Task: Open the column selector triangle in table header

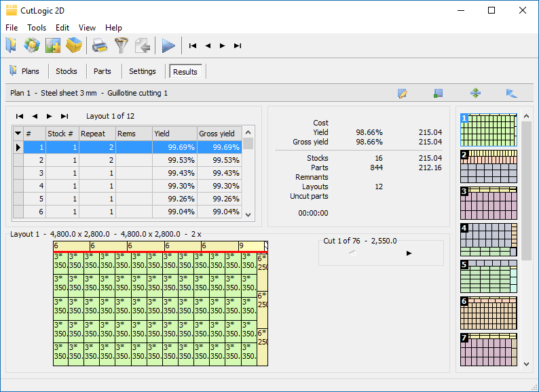Action: [x=18, y=134]
